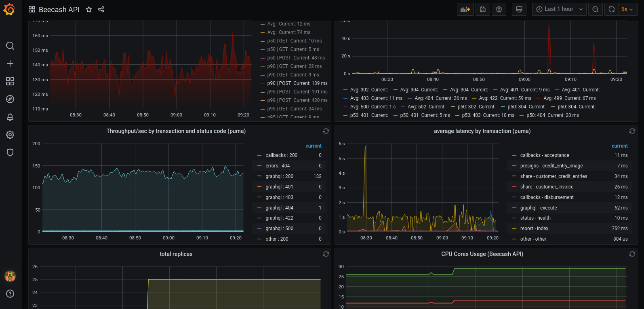Select p50: 404 Current: 20 ms legend
The image size is (644, 309).
pos(553,115)
